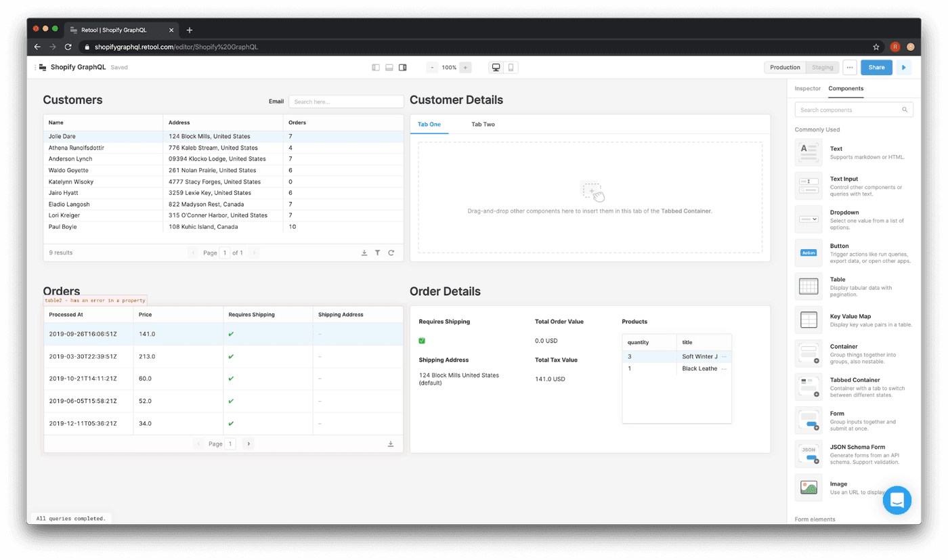Toggle the right sidebar panel icon
The width and height of the screenshot is (948, 560).
403,68
